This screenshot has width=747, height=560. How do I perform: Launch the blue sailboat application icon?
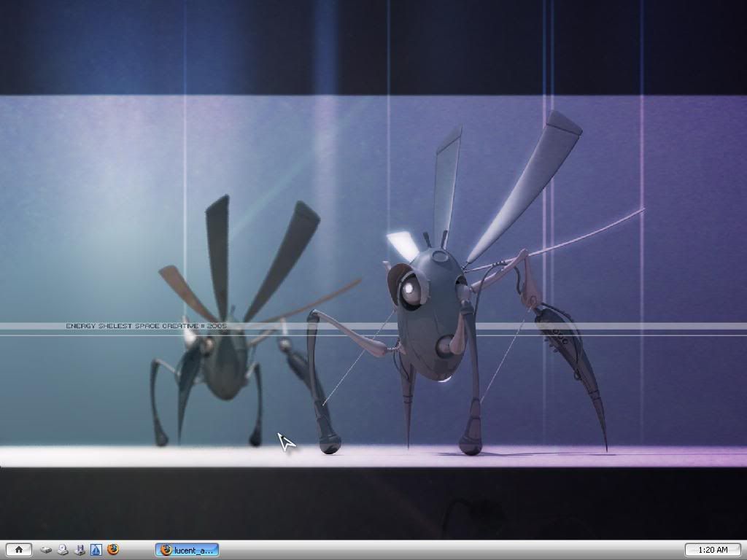click(x=96, y=550)
